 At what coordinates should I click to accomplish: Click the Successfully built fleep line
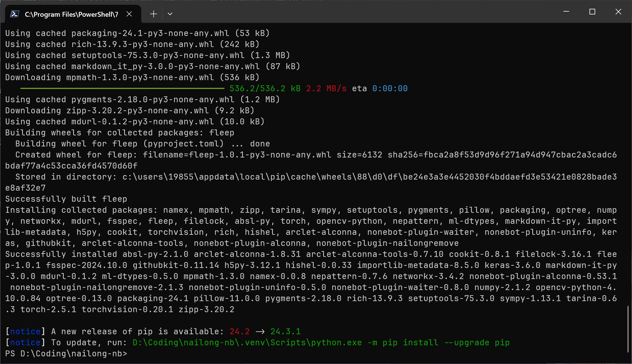(x=66, y=199)
